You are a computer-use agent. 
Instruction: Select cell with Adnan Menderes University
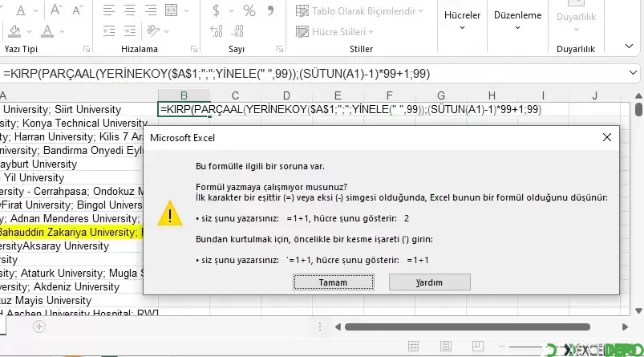[x=71, y=218]
